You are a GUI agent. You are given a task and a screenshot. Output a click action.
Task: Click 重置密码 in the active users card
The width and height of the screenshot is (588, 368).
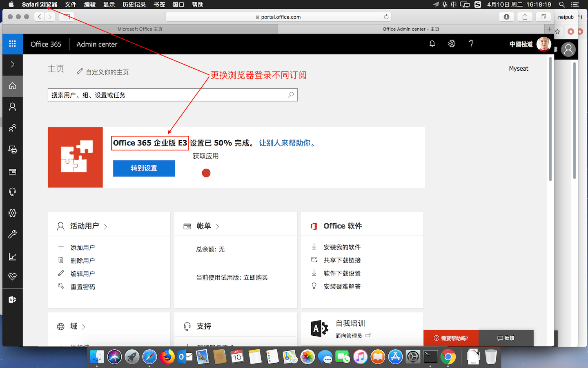coord(82,287)
